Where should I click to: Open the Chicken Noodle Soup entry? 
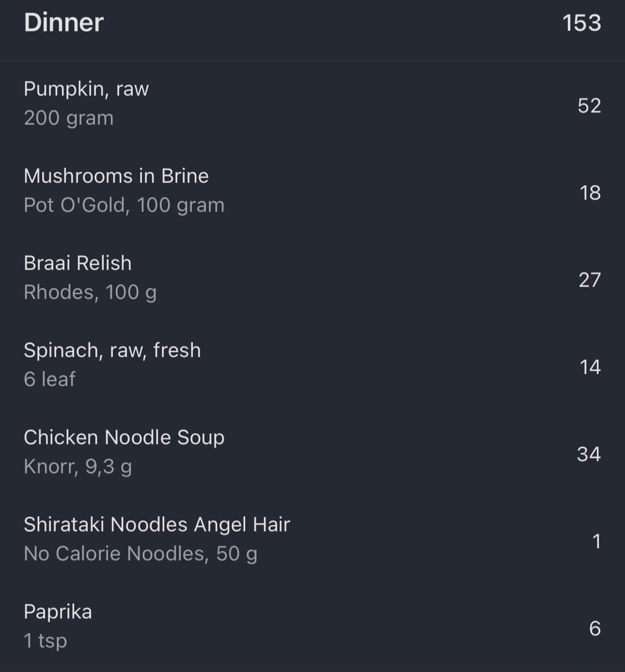(124, 438)
